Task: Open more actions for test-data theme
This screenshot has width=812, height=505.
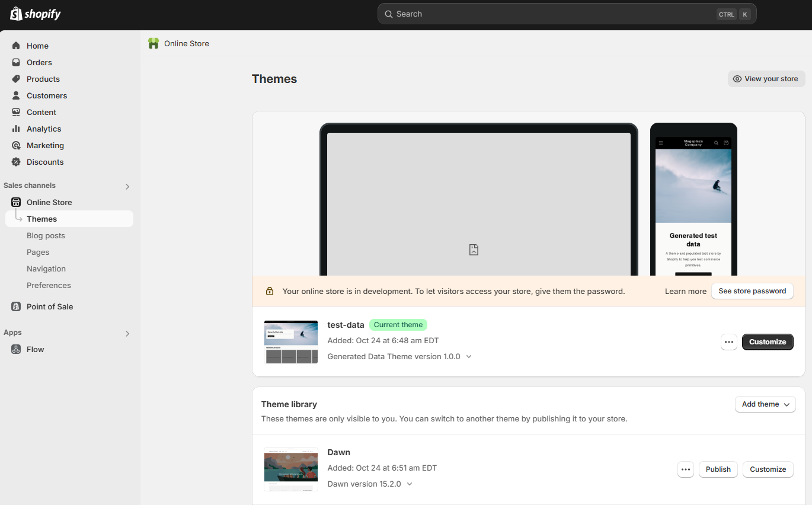Action: (729, 342)
